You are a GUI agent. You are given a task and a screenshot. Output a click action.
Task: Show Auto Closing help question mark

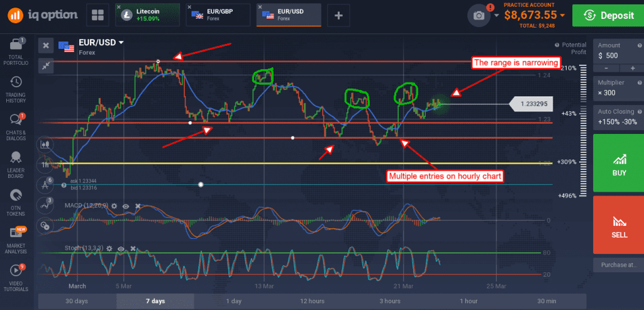click(x=640, y=112)
